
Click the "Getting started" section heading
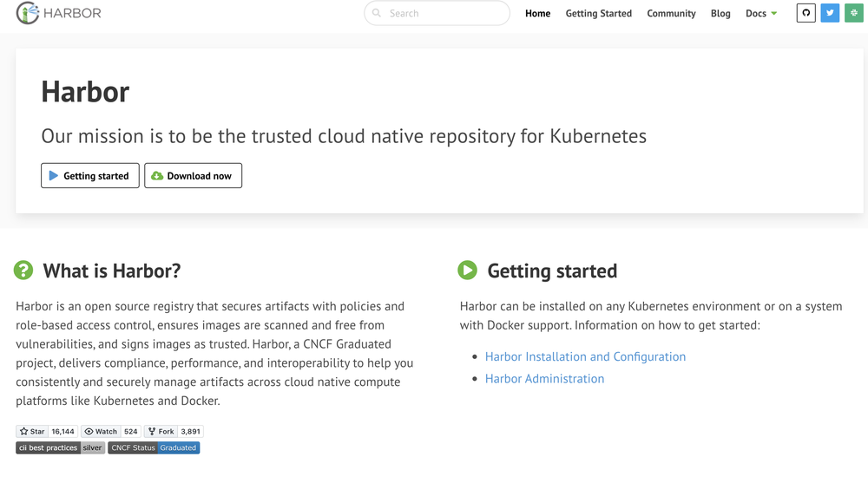pyautogui.click(x=552, y=271)
